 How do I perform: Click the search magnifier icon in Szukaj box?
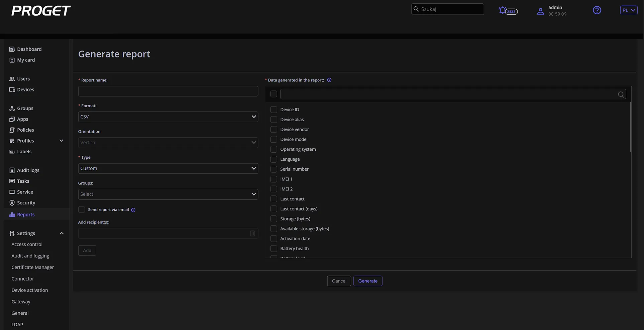(416, 9)
